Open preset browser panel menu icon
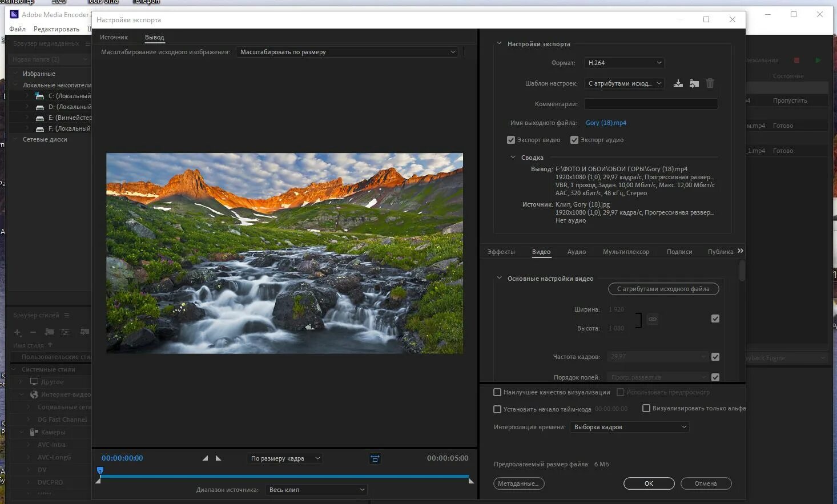 (66, 315)
